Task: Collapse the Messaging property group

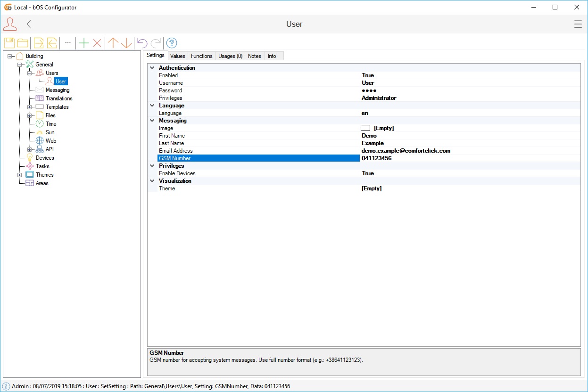Action: [x=152, y=121]
